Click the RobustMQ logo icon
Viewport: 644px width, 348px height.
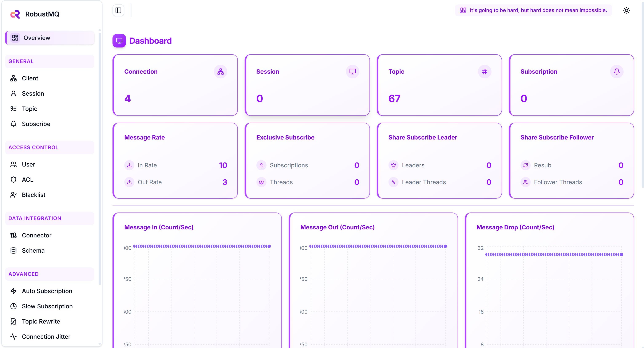(15, 14)
